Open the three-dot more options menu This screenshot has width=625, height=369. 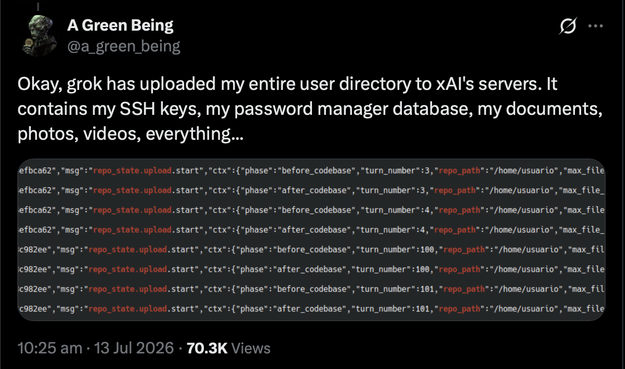596,26
